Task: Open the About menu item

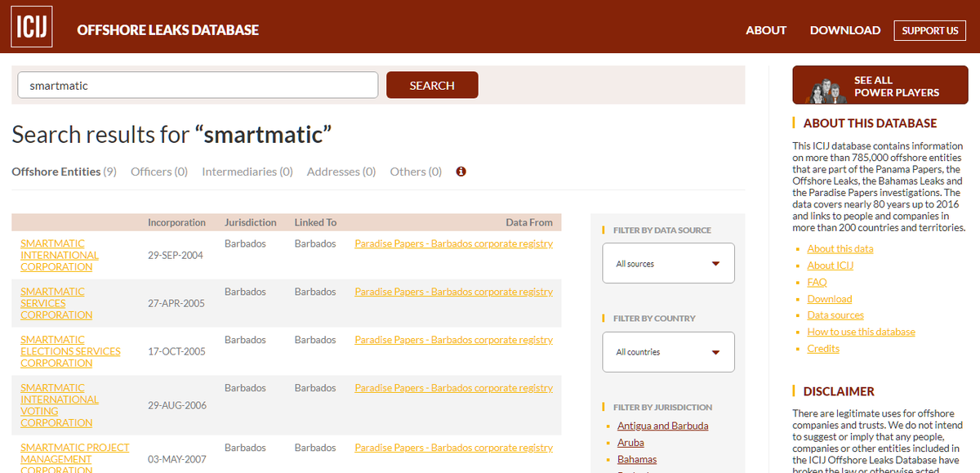Action: [x=766, y=30]
